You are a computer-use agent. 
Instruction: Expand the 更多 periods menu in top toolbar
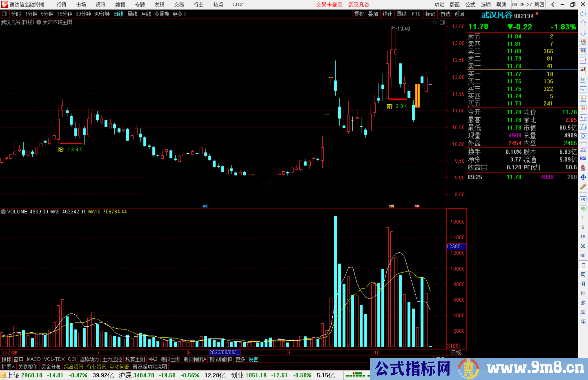click(179, 14)
